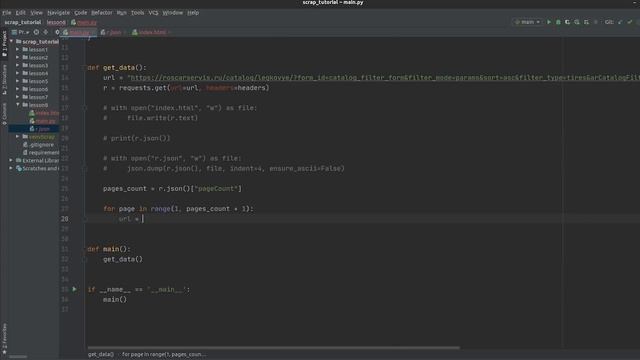The image size is (640, 360).
Task: Collapse the scrap_tutorial root folder arrow
Action: (x=11, y=42)
